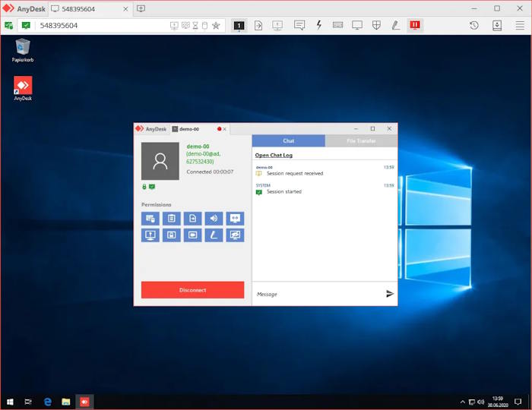Click the hourglass icon in the address bar
Image resolution: width=532 pixels, height=410 pixels.
(195, 25)
